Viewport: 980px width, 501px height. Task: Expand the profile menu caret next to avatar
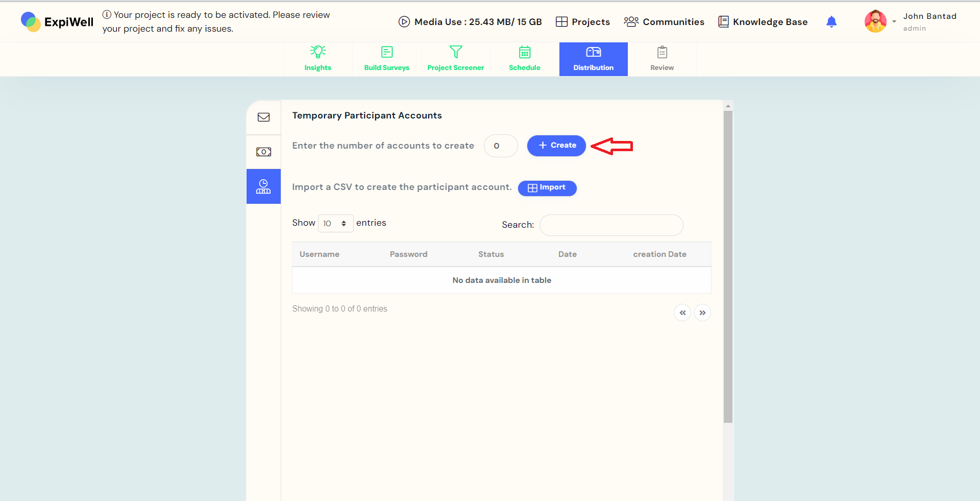(894, 21)
